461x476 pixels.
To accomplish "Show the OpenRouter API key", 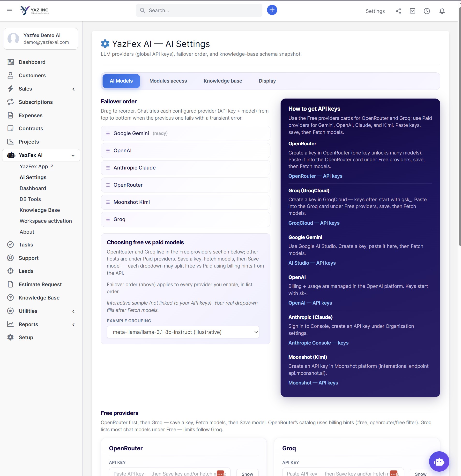I will point(247,473).
